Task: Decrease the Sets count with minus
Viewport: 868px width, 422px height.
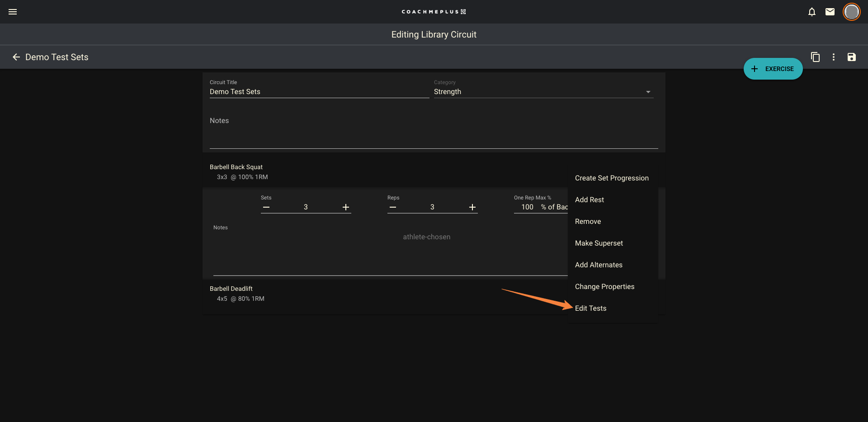Action: [x=266, y=207]
